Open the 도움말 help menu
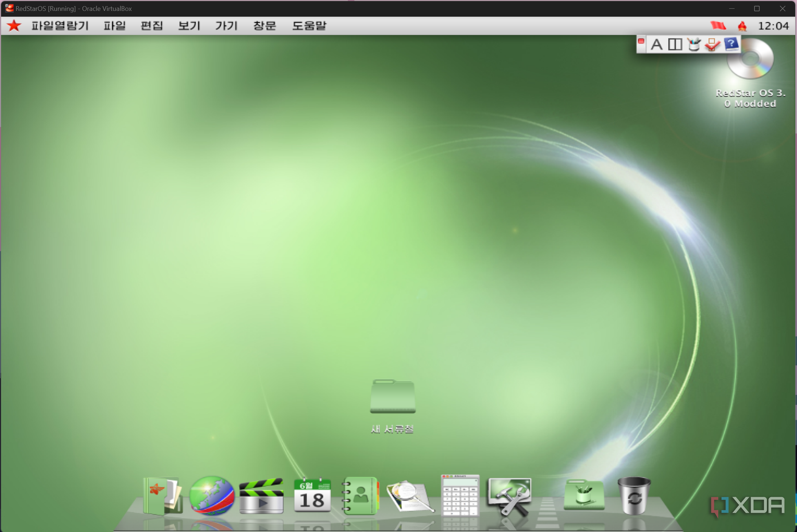This screenshot has height=532, width=797. [x=309, y=26]
